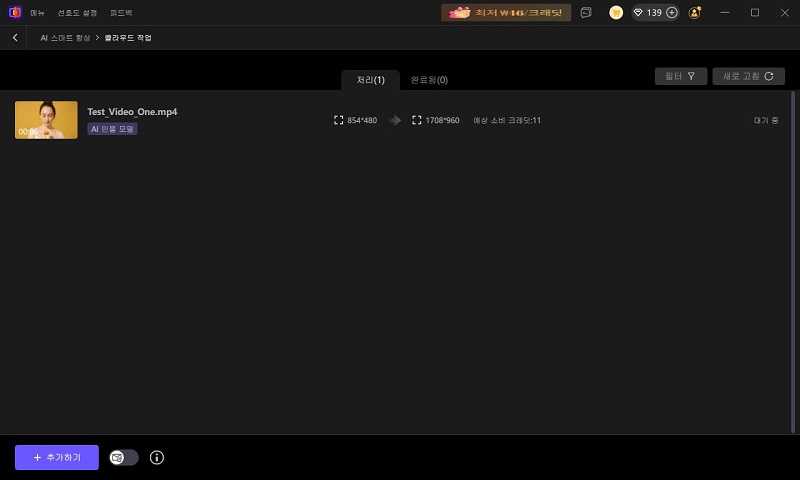Switch to the 완료됨(0) tab
Viewport: 800px width, 480px height.
point(429,80)
